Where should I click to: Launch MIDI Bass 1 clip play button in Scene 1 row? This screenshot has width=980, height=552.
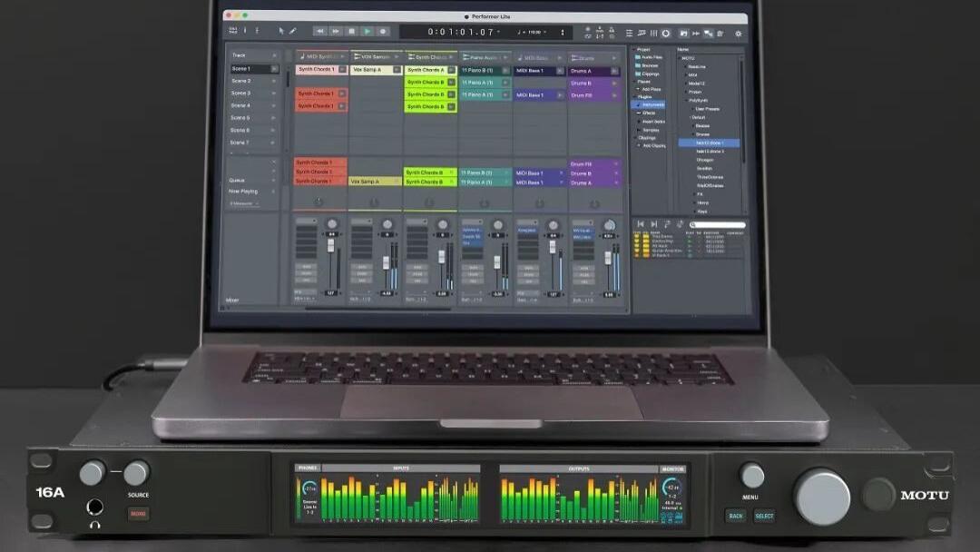pos(560,71)
